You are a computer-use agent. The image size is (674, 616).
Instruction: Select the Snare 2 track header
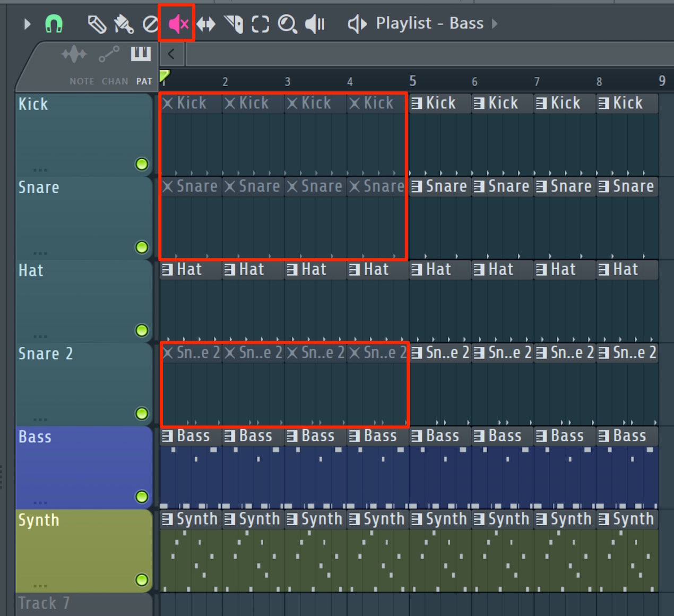point(84,384)
